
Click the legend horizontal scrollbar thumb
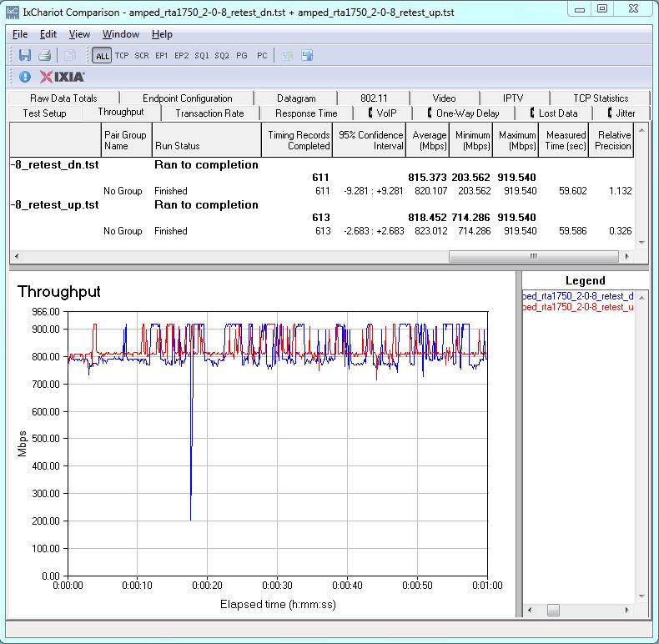[554, 610]
